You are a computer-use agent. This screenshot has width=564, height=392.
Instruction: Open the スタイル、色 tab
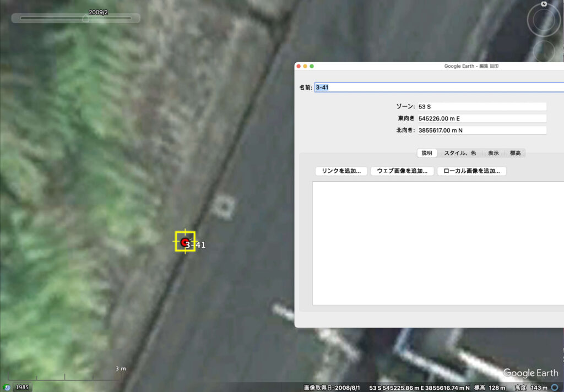pos(460,153)
